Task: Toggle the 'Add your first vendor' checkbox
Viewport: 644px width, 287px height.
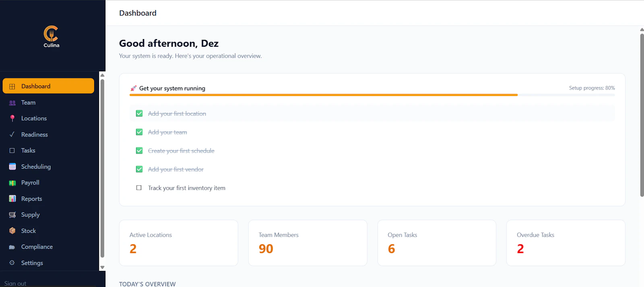Action: pyautogui.click(x=139, y=169)
